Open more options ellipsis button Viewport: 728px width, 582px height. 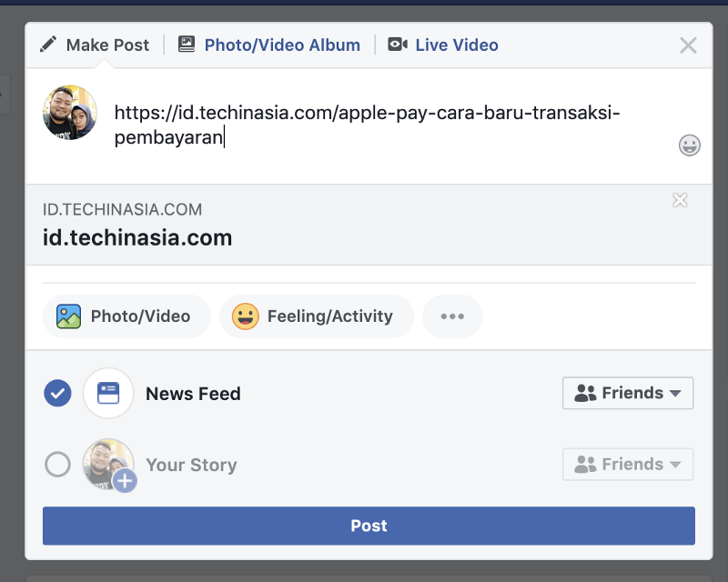pos(452,316)
